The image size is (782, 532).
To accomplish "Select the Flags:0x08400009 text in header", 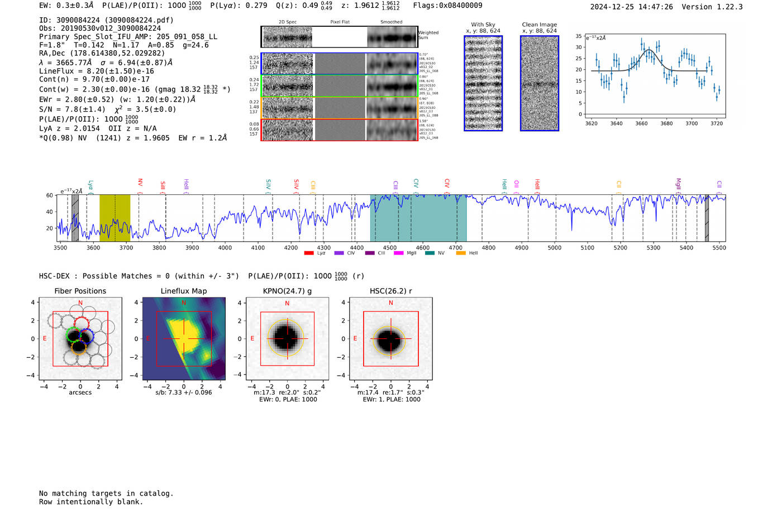I will coord(447,6).
